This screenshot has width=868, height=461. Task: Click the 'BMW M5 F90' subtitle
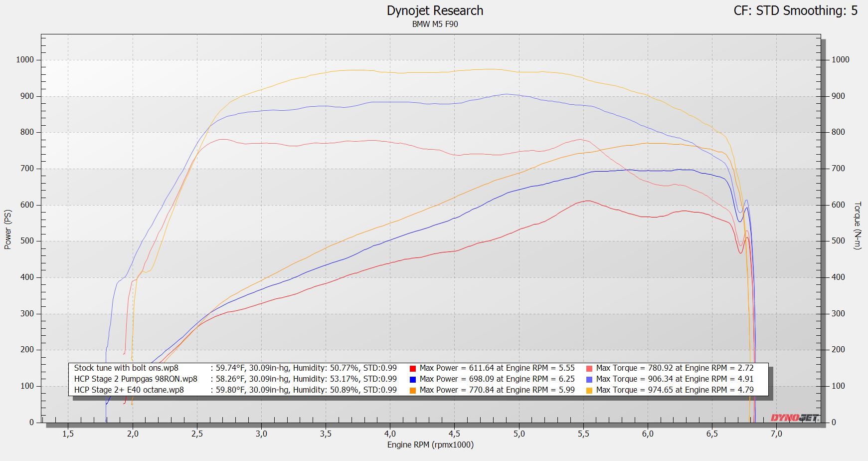point(435,24)
